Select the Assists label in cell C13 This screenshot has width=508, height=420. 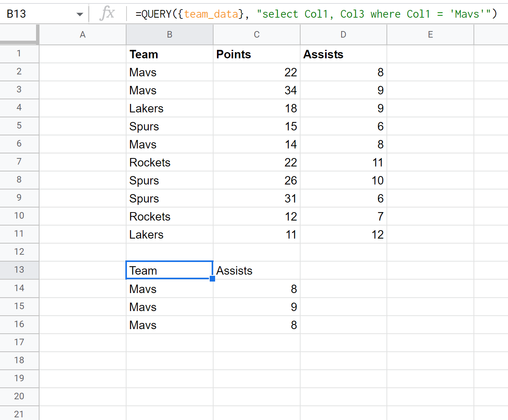tap(256, 270)
